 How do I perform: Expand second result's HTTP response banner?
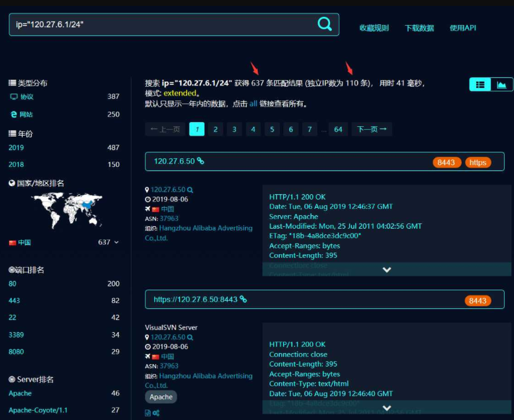(x=387, y=408)
